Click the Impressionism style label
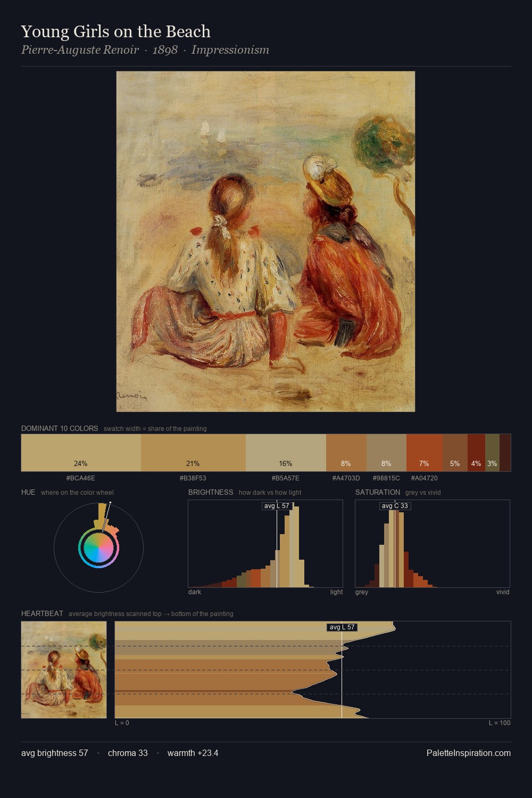Image resolution: width=532 pixels, height=798 pixels. pyautogui.click(x=230, y=50)
